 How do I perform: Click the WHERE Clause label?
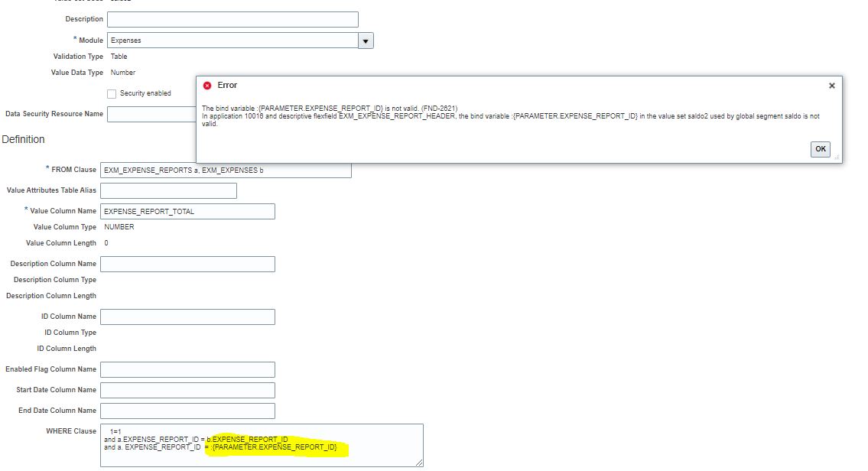(x=71, y=431)
